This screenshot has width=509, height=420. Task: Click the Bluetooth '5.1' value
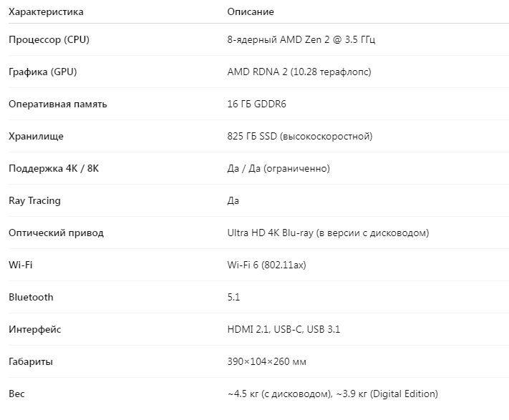click(233, 297)
